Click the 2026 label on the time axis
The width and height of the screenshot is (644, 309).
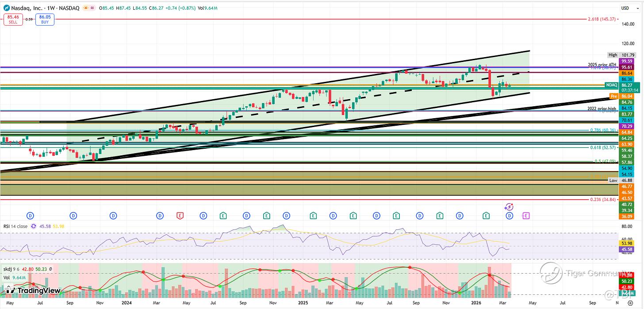coord(475,303)
